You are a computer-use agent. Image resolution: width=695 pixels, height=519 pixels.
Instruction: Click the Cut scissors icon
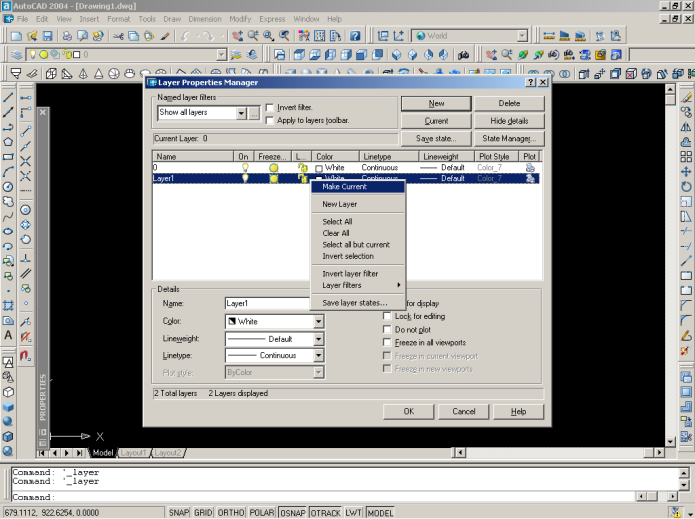[x=118, y=36]
